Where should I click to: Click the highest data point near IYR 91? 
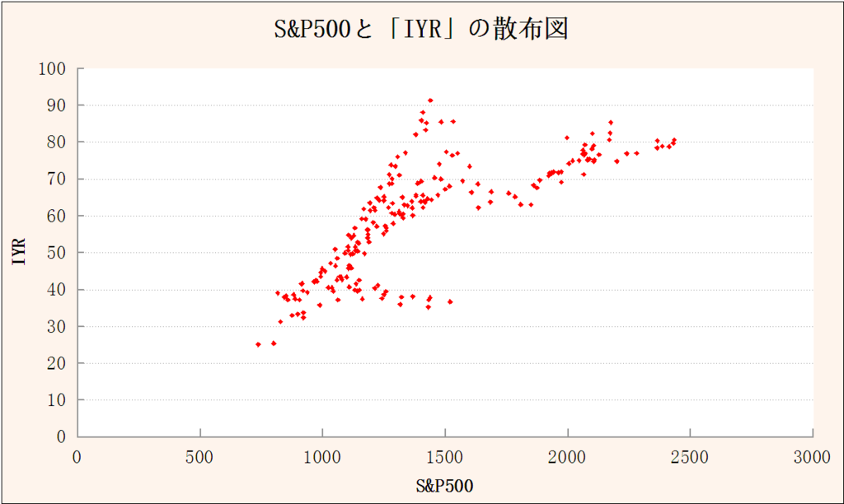[430, 100]
